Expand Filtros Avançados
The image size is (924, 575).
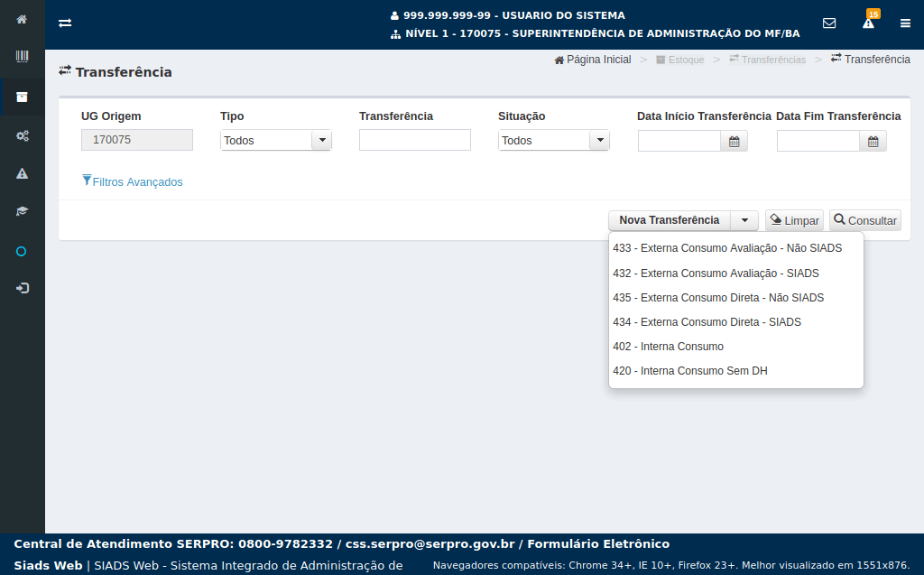pyautogui.click(x=133, y=181)
